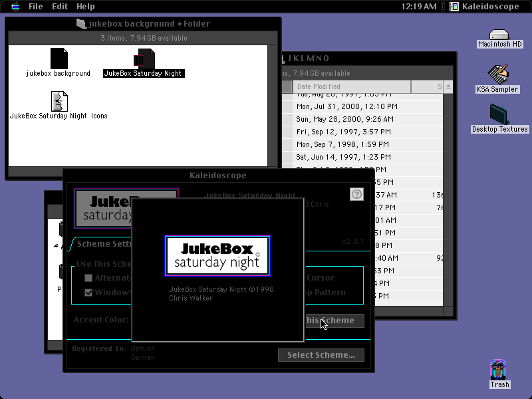The height and width of the screenshot is (399, 532).
Task: Select the row dated Fri, Sep 12, 1997, 3:57 PM
Action: tap(362, 132)
